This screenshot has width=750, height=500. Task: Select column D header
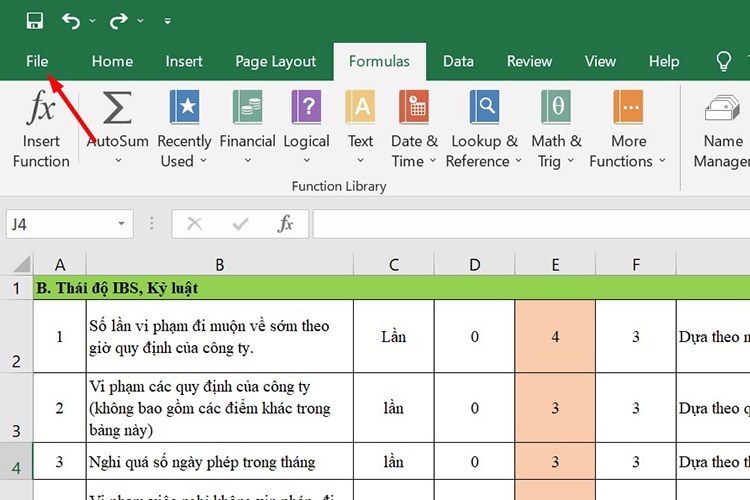tap(474, 265)
